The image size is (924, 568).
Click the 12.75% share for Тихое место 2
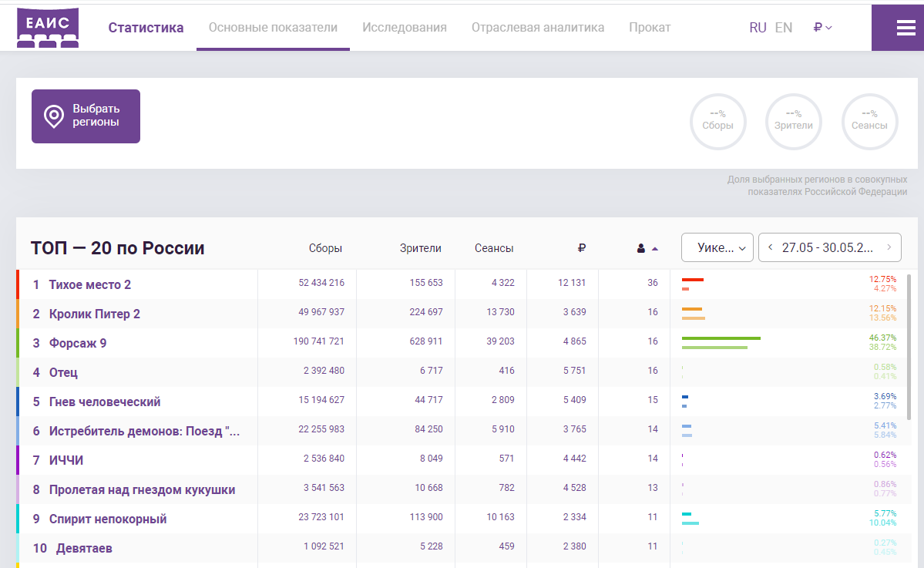click(882, 279)
